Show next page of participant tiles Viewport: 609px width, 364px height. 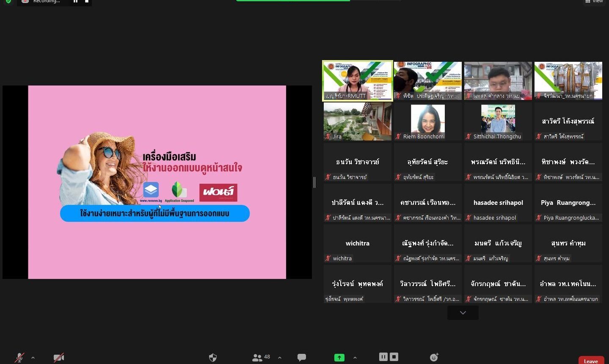[x=463, y=313]
